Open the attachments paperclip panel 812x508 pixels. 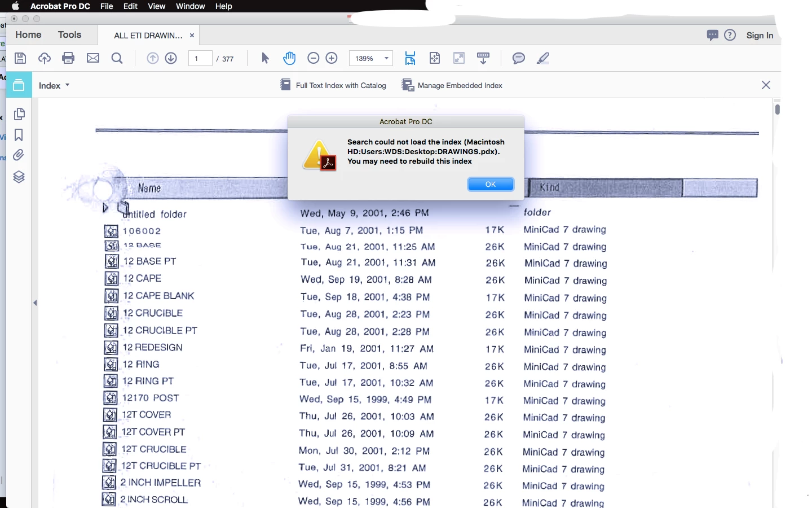[19, 155]
